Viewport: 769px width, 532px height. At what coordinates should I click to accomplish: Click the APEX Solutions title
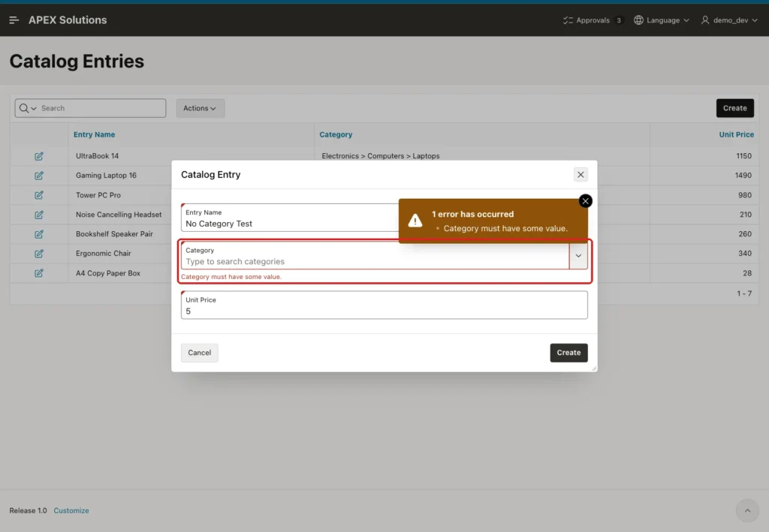click(68, 20)
